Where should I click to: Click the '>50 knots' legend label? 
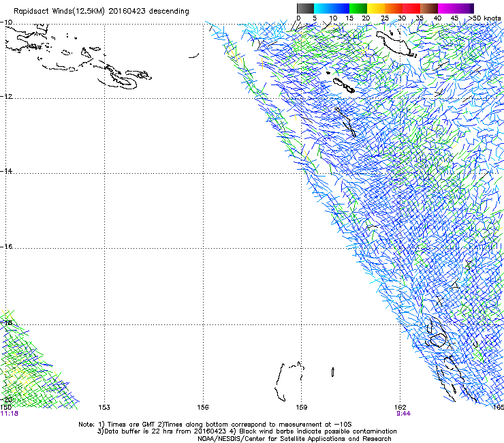coord(484,18)
